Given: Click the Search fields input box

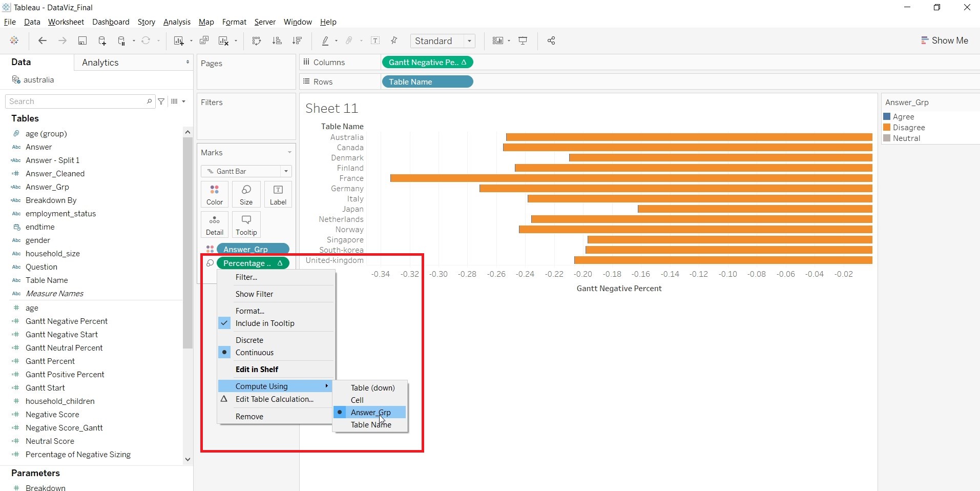Looking at the screenshot, I should coord(77,101).
